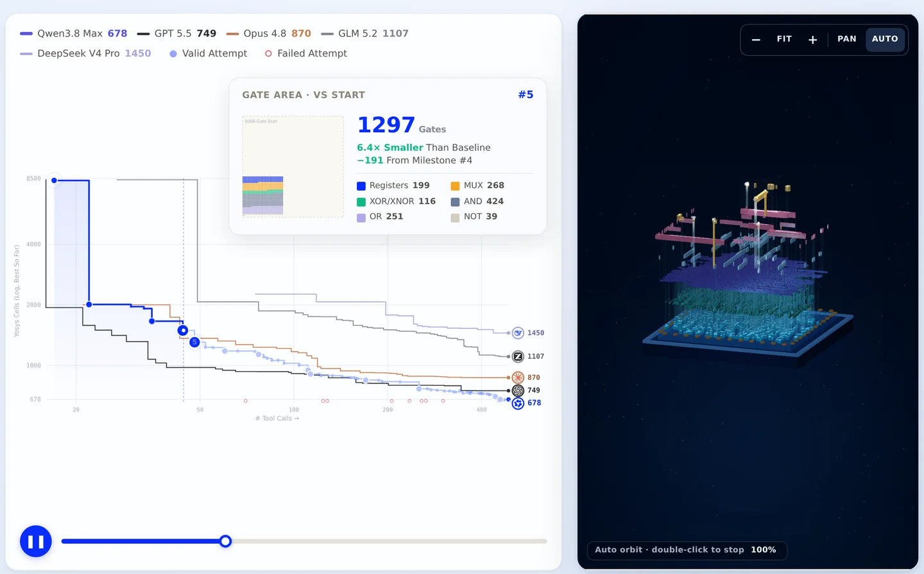
Task: Click the Opus logo at chart end 870
Action: pos(518,378)
